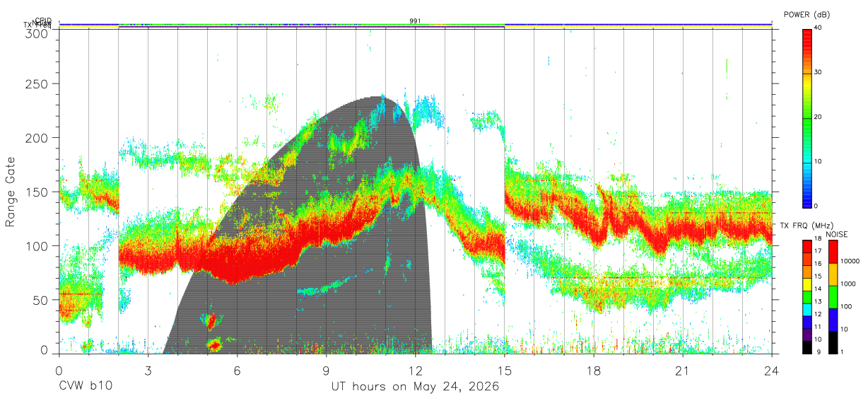868x401 pixels.
Task: Click the "991" CPID value at top
Action: pyautogui.click(x=416, y=21)
